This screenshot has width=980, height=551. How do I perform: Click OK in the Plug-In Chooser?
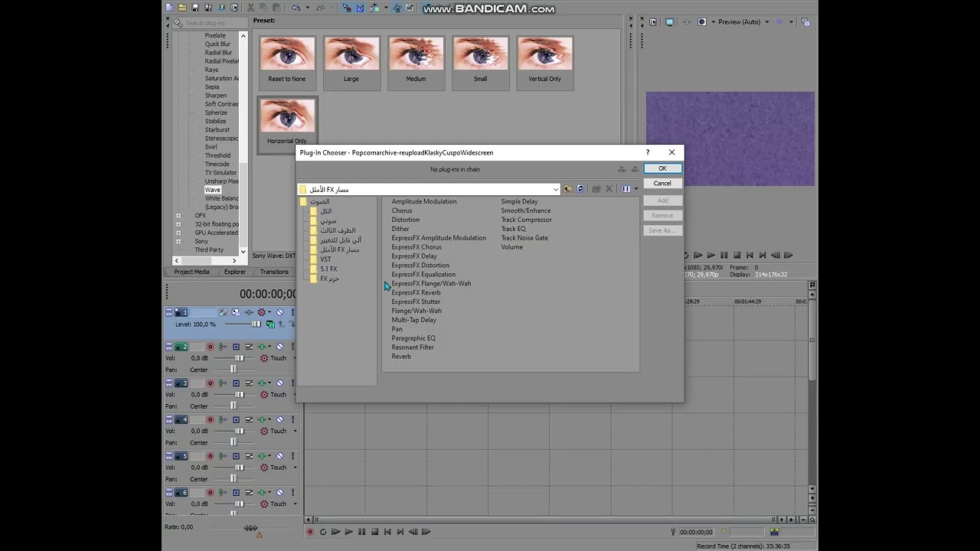click(662, 168)
